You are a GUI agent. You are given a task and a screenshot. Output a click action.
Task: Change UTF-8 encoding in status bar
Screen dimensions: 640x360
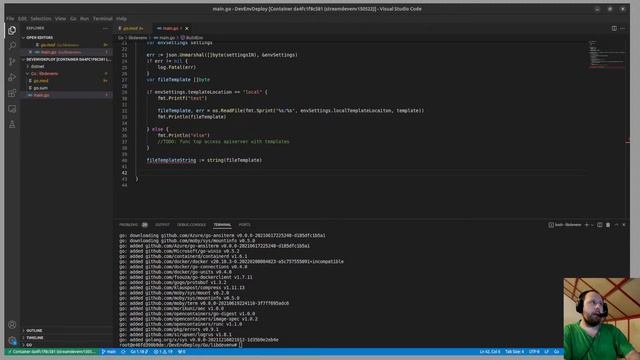534,351
